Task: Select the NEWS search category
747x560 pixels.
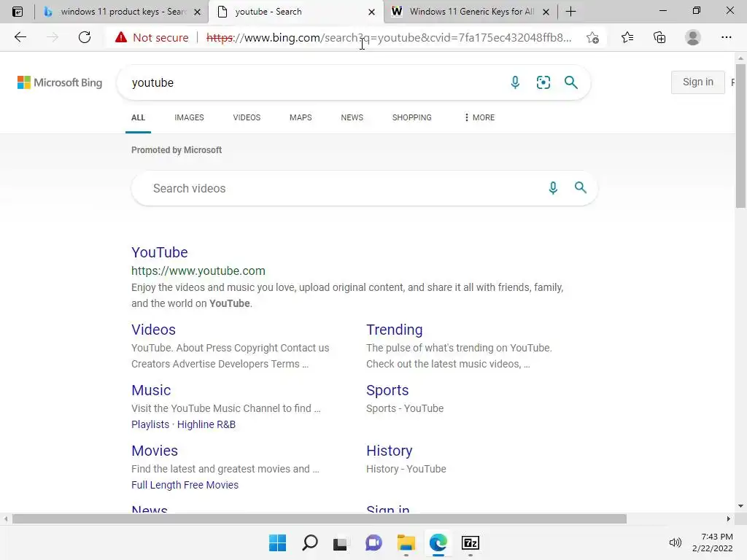Action: click(x=352, y=117)
